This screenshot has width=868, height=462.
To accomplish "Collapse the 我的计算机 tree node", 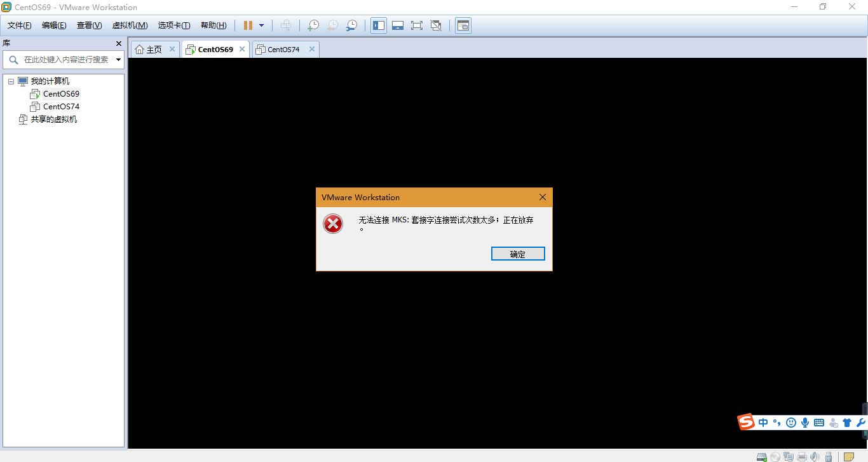I will [11, 81].
